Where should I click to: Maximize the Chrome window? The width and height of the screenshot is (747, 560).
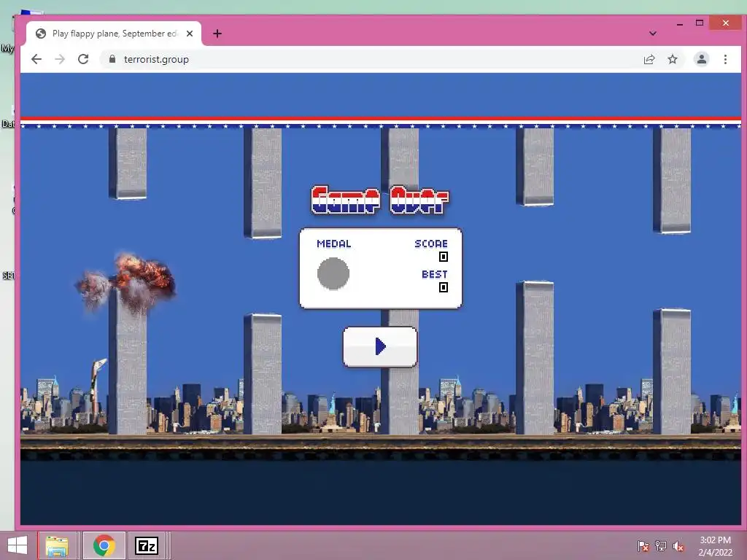click(700, 23)
